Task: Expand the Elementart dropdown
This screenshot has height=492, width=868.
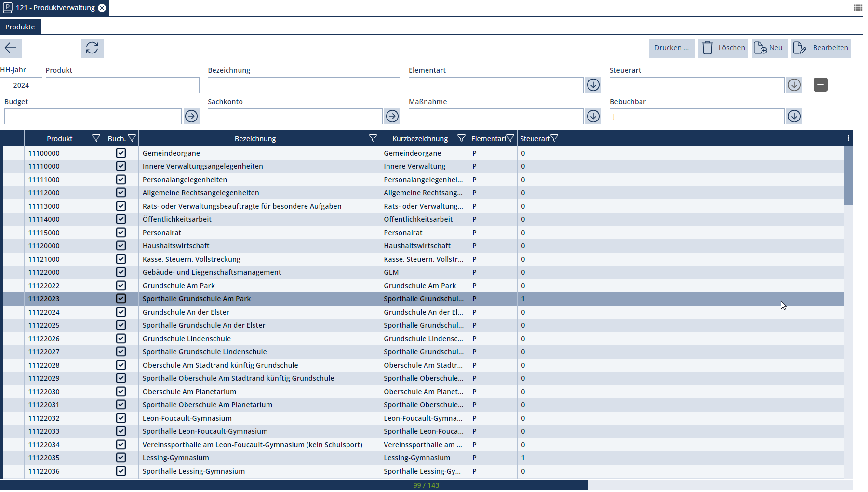Action: click(x=593, y=85)
